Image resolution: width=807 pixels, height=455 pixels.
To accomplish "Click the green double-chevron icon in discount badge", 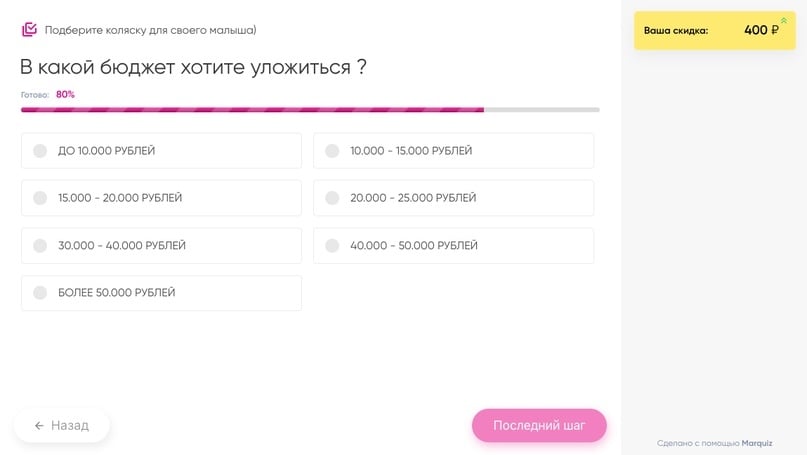I will point(784,21).
